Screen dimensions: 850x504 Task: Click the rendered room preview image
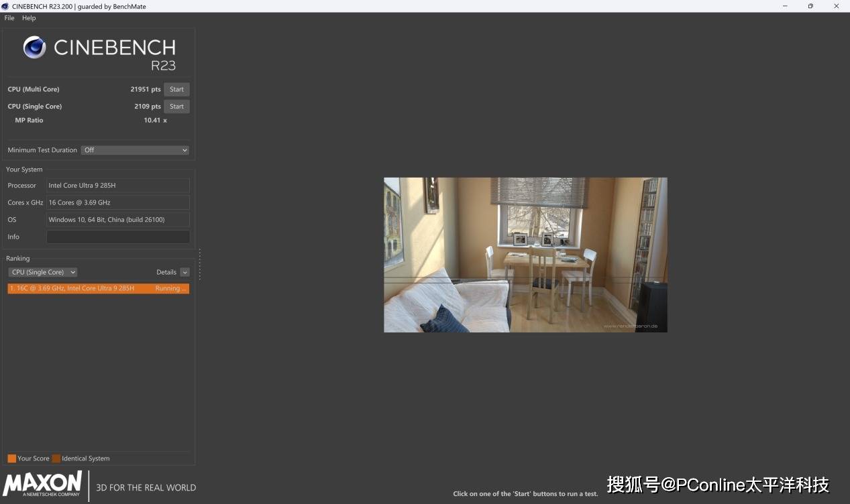point(525,255)
